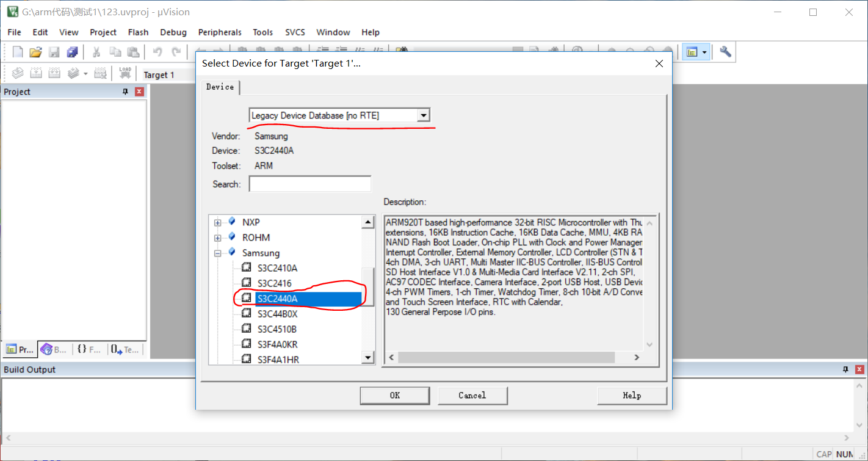868x461 pixels.
Task: Click the New file toolbar icon
Action: [18, 52]
